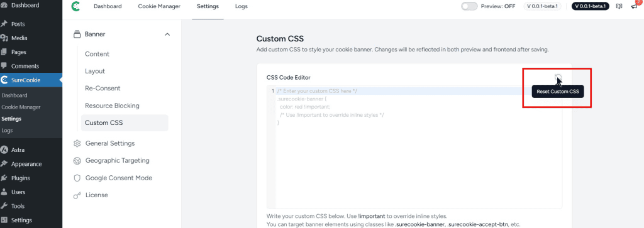Click the Plugins icon in sidebar
Image resolution: width=644 pixels, height=228 pixels.
tap(4, 178)
